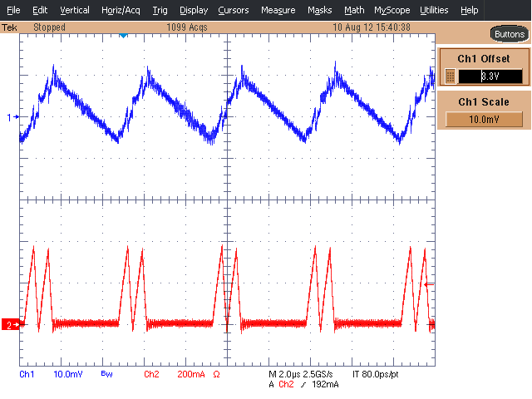Open the Utilities menu
532x399 pixels.
click(x=434, y=10)
